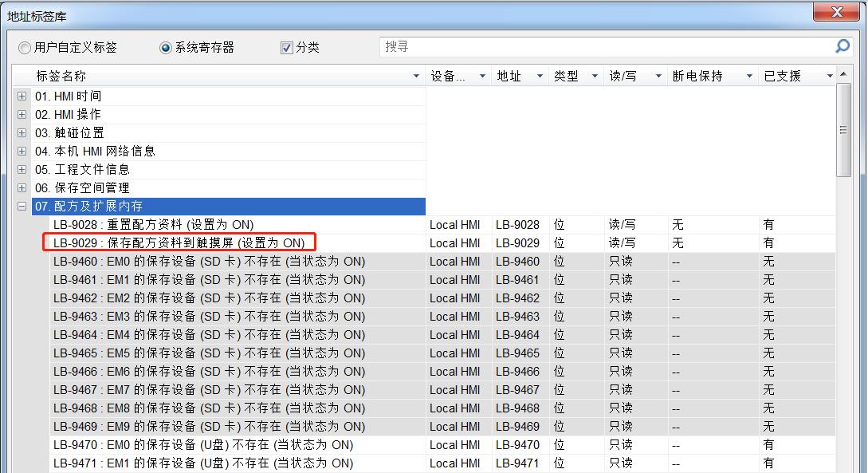Select the 02. HMI 操作 tree row
Viewport: 868px width, 473px height.
[229, 115]
